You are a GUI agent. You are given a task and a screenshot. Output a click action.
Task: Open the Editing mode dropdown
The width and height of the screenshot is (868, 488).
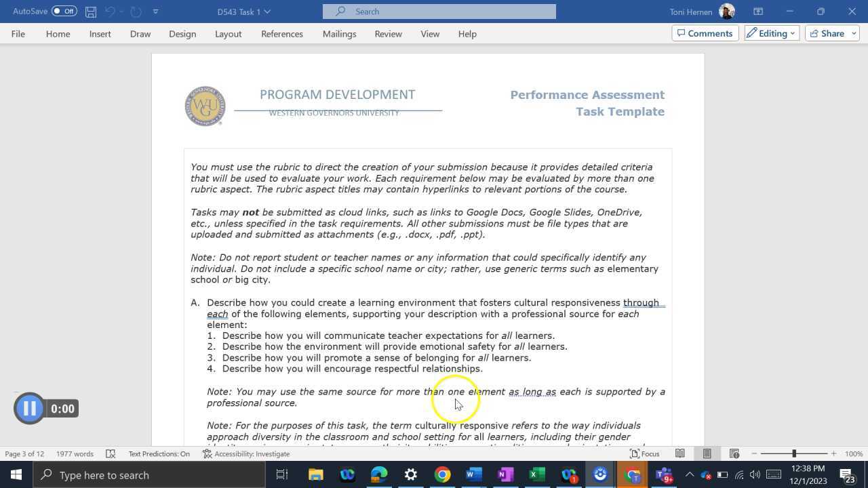tap(771, 33)
